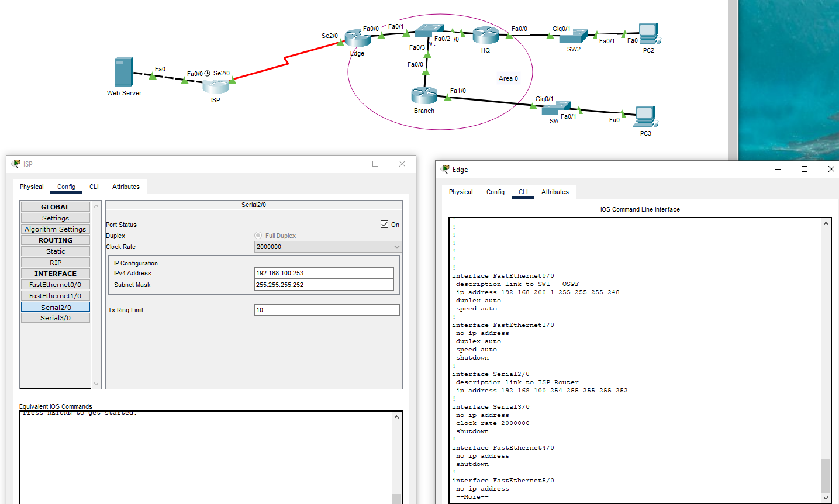The image size is (839, 504).
Task: Click scroll-down arrow of ISP sidebar list
Action: pyautogui.click(x=96, y=384)
